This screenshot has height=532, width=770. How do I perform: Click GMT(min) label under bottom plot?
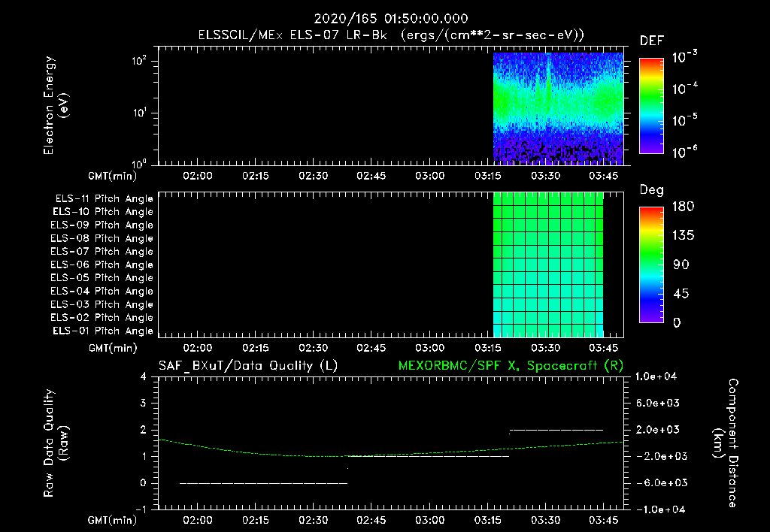(x=113, y=520)
